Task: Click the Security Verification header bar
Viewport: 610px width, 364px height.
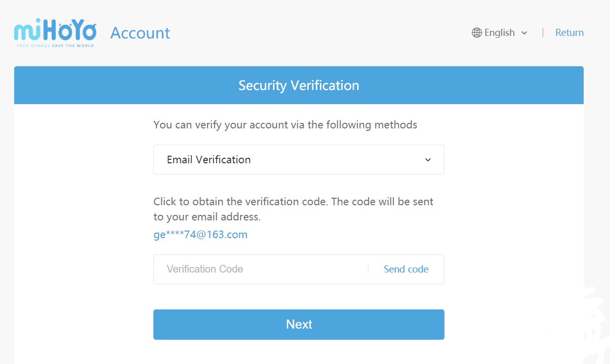Action: (x=299, y=85)
